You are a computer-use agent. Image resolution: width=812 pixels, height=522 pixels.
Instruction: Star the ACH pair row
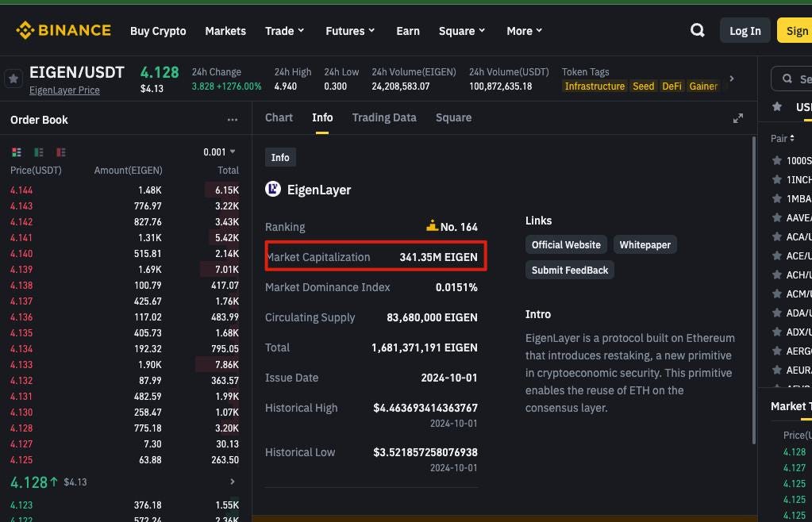(777, 274)
